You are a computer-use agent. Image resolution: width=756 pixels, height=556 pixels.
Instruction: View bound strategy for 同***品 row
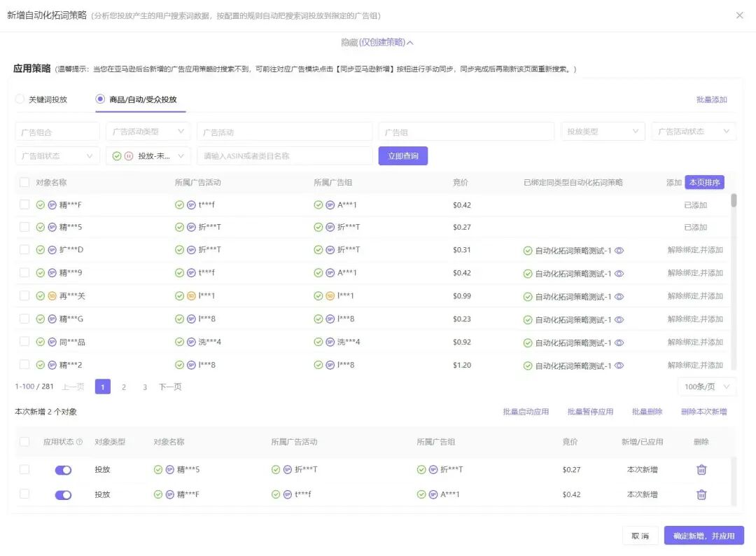(619, 343)
